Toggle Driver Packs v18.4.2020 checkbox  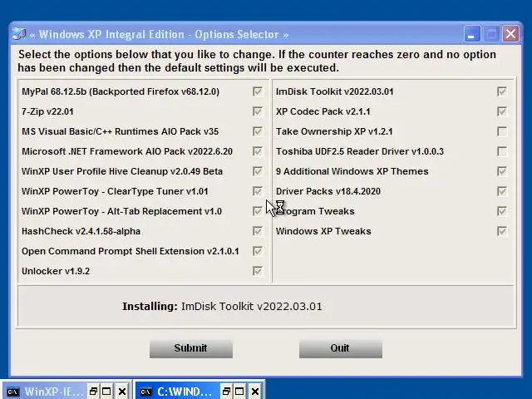(502, 191)
